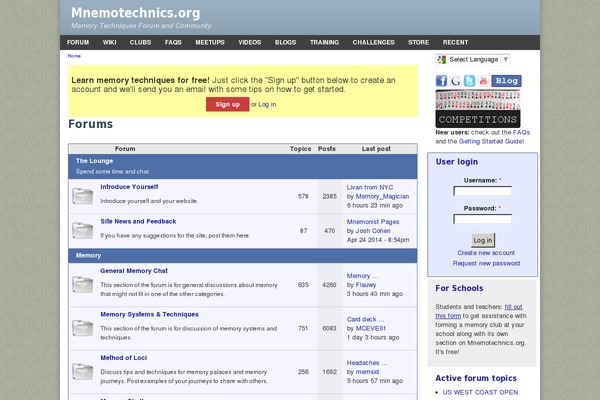Open the TRAINING menu item
The height and width of the screenshot is (400, 600).
(x=324, y=42)
